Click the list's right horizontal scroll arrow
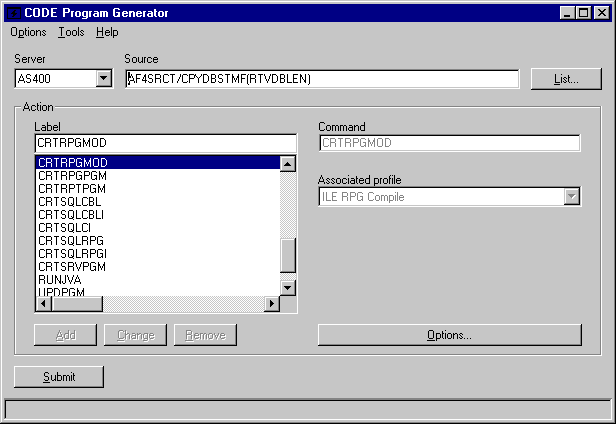 coord(270,304)
